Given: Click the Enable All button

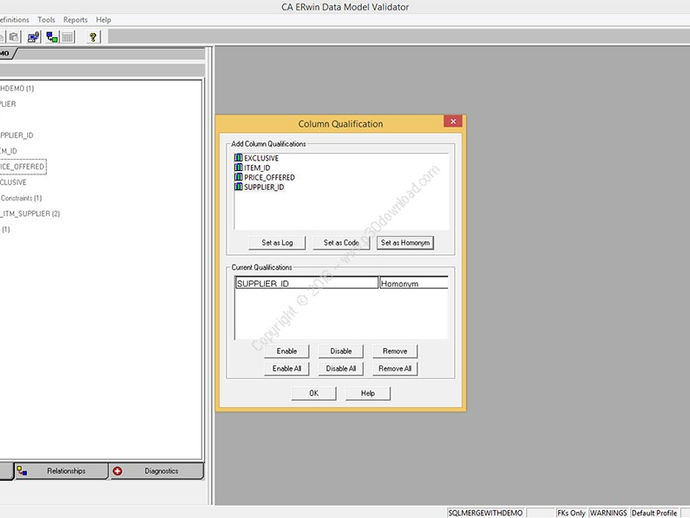Looking at the screenshot, I should coord(287,369).
